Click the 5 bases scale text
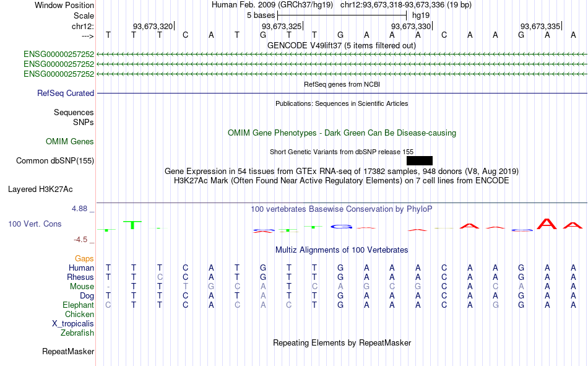 261,15
